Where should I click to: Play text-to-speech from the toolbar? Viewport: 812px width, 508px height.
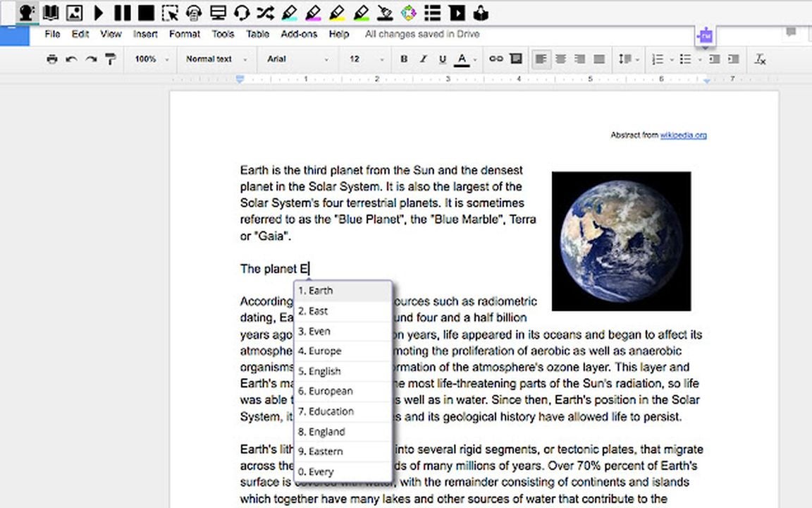[99, 13]
